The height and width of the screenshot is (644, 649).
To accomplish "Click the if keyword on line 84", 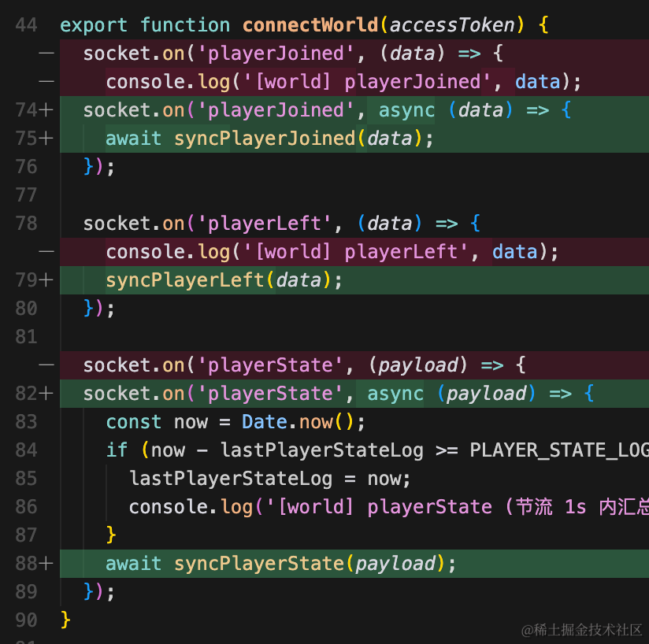I will (x=117, y=450).
